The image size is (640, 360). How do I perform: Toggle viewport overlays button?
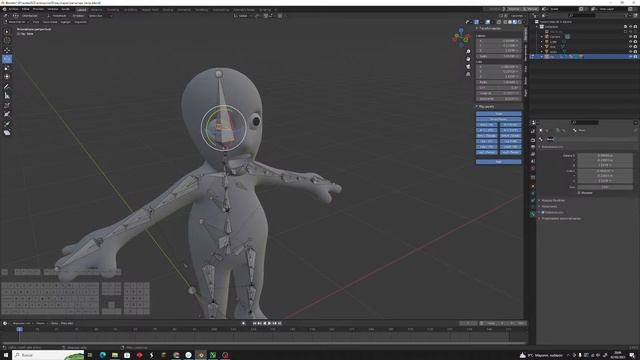point(488,22)
